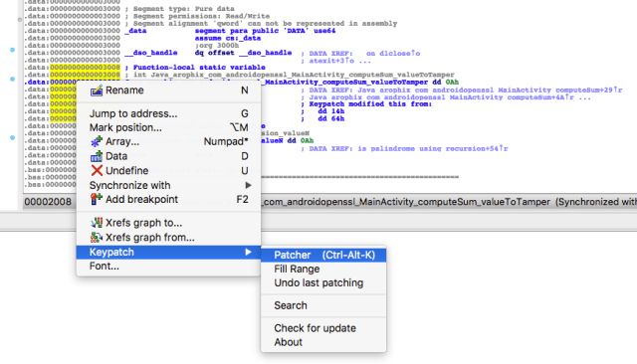
Task: Click the is_palindrome_using_recursion+54 XREF
Action: coord(433,149)
